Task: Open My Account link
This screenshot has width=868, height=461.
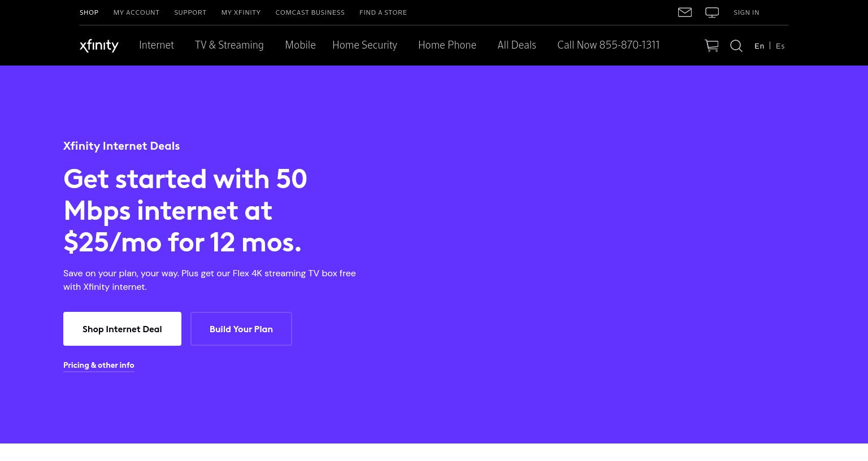Action: pos(136,12)
